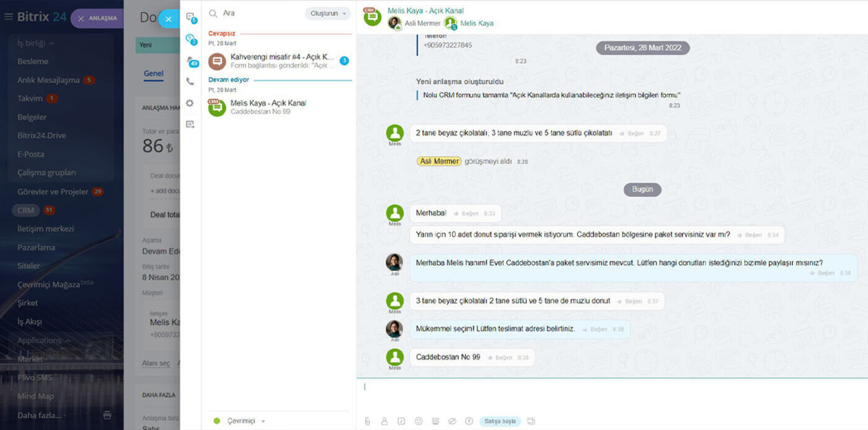Click the mention person icon in composer

384,421
